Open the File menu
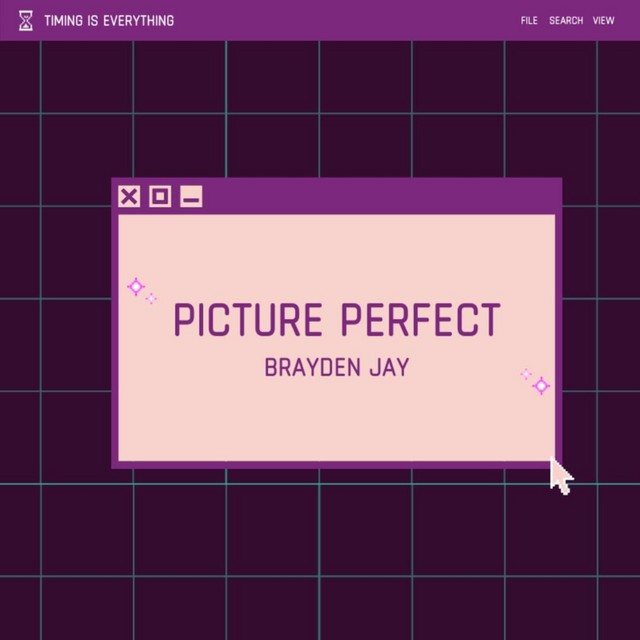Image resolution: width=640 pixels, height=640 pixels. click(x=529, y=21)
